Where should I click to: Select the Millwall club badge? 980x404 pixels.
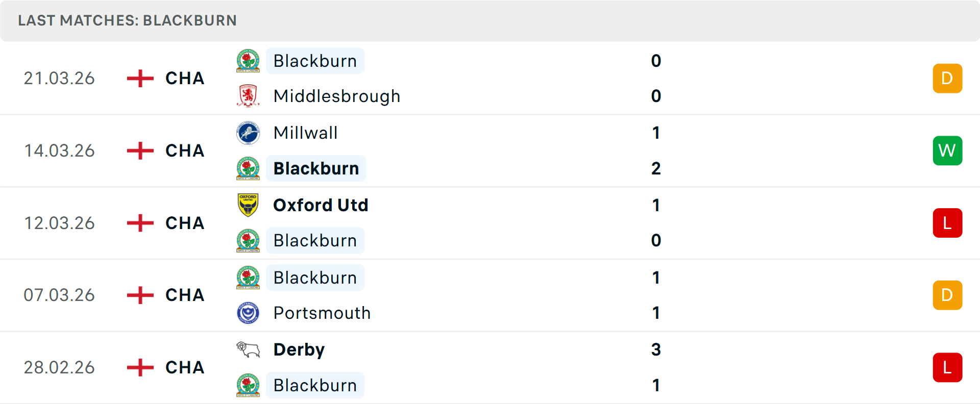coord(248,134)
